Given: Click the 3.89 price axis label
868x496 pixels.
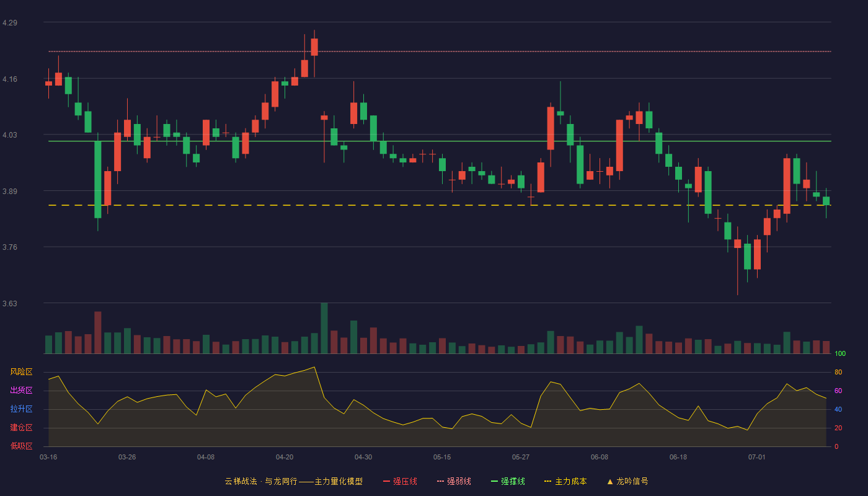Looking at the screenshot, I should 10,192.
